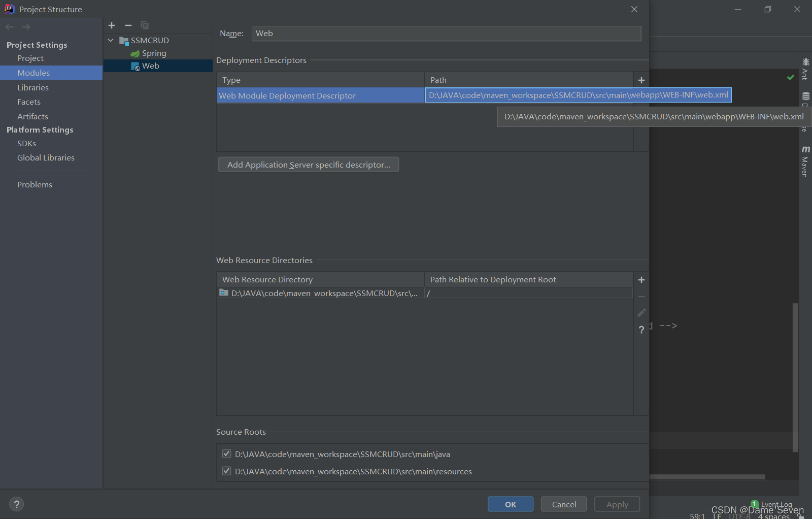Restore down the main IDE window
812x519 pixels.
[768, 9]
